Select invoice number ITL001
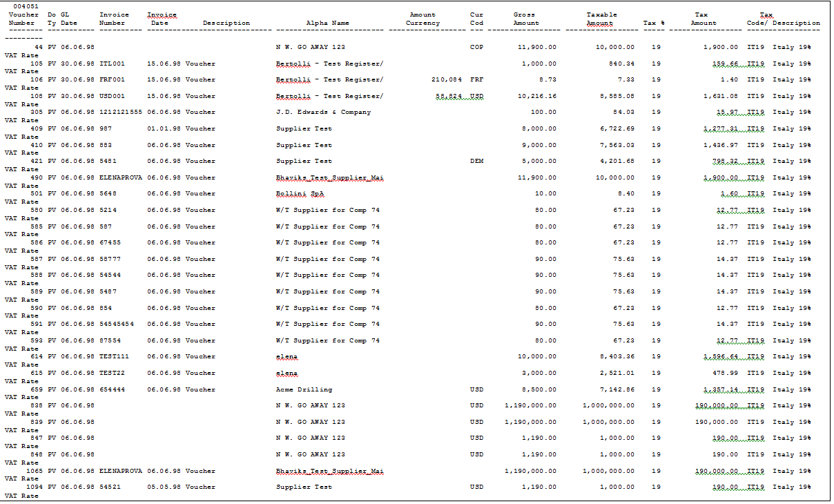Screen dimensions: 834x504 pyautogui.click(x=113, y=64)
